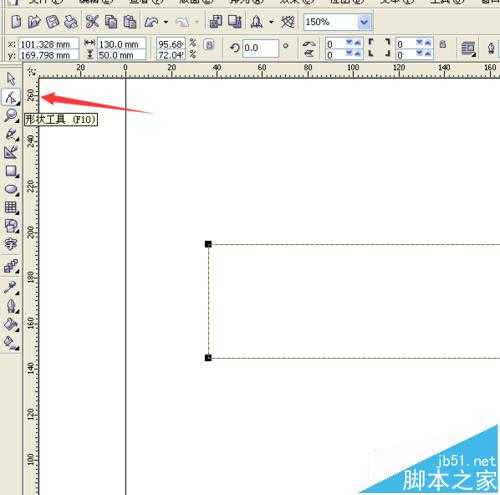Viewport: 500px width, 495px height.
Task: Click the Cut scissors icon
Action: click(92, 22)
